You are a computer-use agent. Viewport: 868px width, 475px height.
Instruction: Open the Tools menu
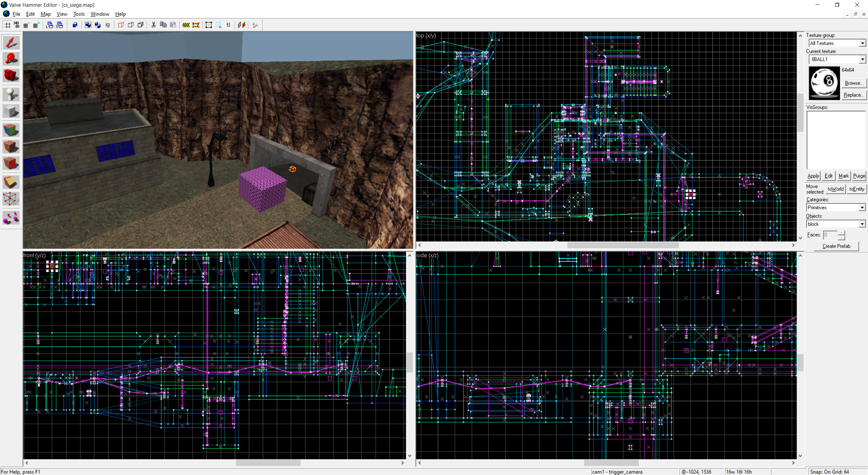79,14
